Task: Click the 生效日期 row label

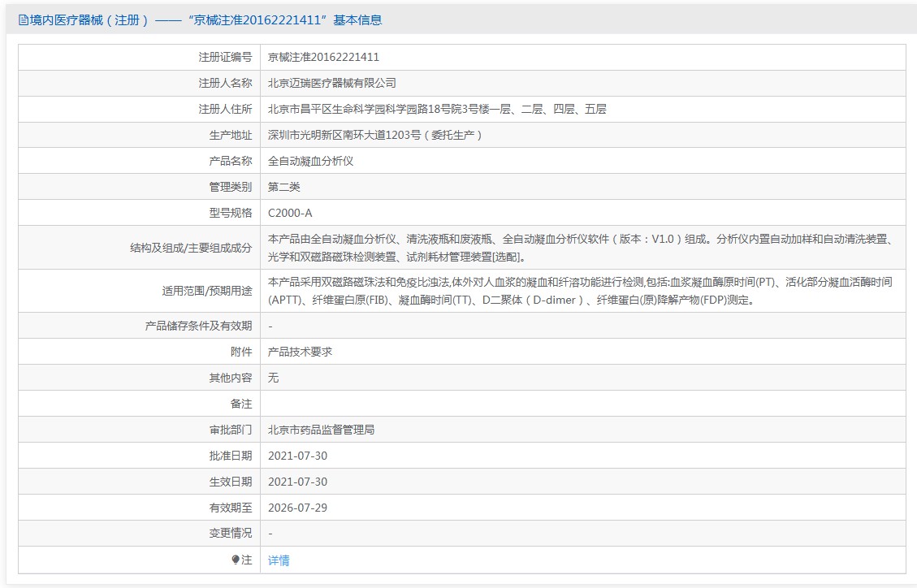Action: point(230,482)
